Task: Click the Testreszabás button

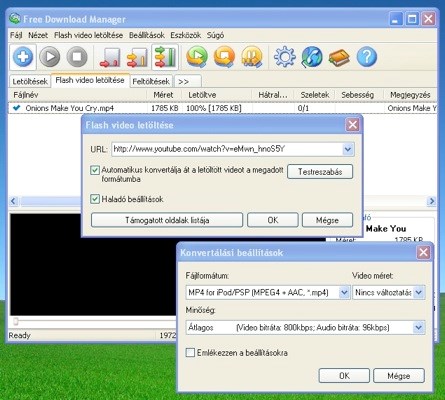Action: [x=320, y=172]
